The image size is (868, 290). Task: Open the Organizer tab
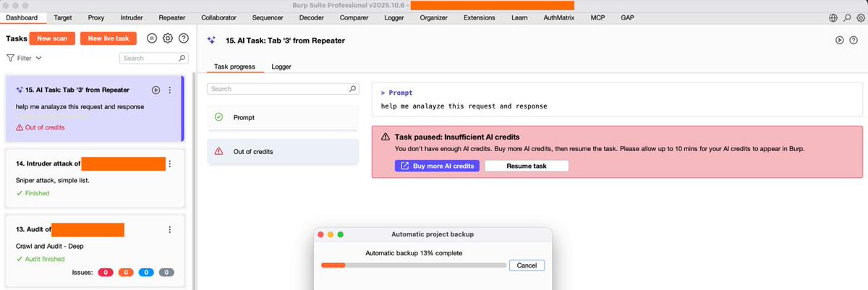433,17
